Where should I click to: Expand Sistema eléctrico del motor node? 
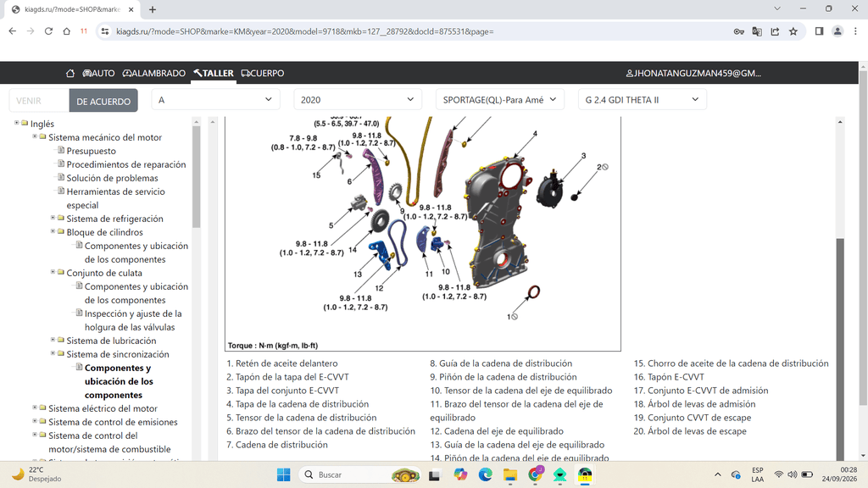(35, 408)
